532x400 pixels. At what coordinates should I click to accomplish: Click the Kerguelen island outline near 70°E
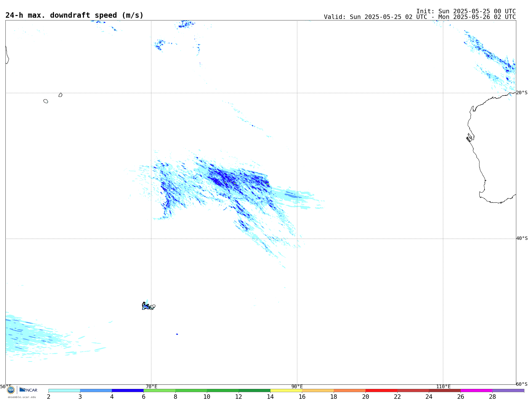(149, 306)
